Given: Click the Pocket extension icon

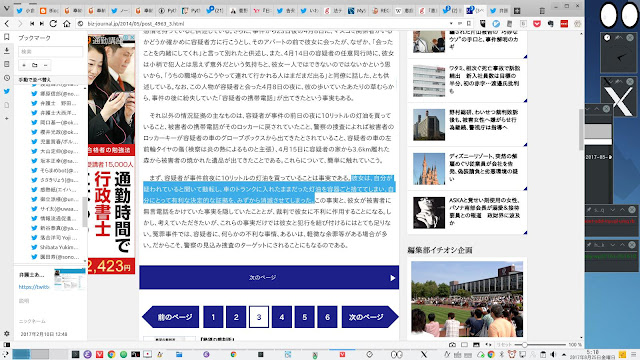Looking at the screenshot, I should (x=537, y=24).
